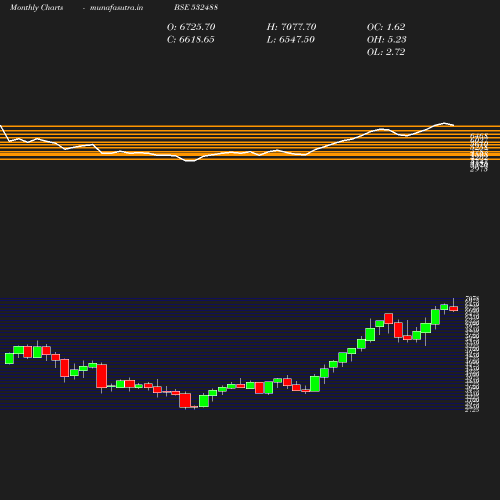Select the open value "O: 6725.70"
500x500 pixels.
pyautogui.click(x=191, y=27)
